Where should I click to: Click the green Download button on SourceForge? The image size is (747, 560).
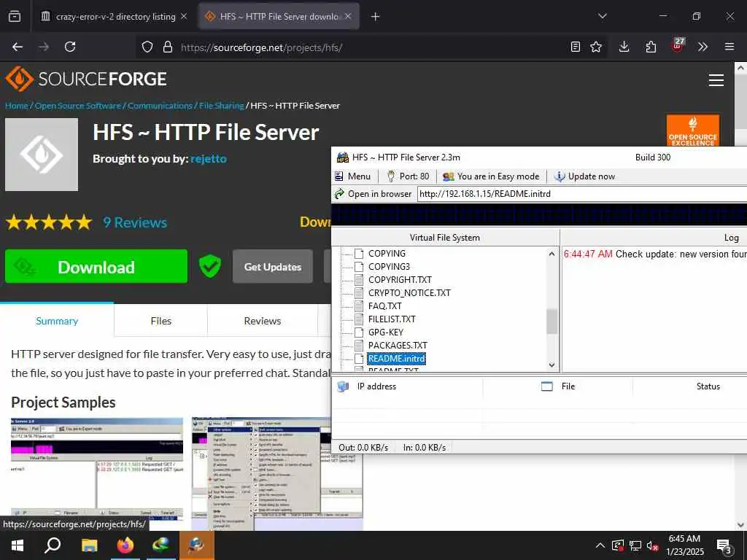coord(96,267)
